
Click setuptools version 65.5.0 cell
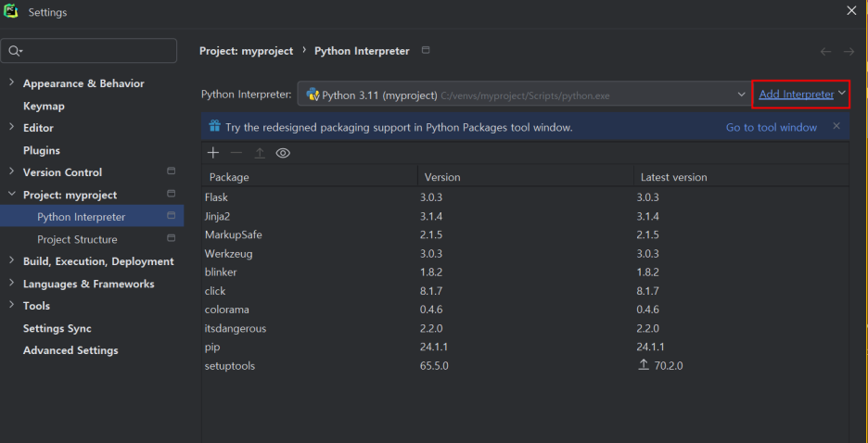[x=434, y=365]
